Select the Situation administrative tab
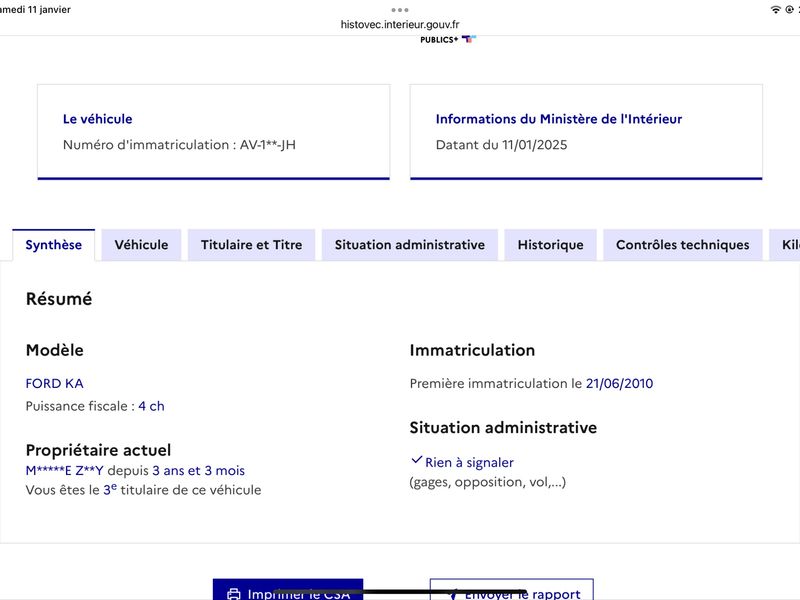This screenshot has width=800, height=600. pos(410,245)
